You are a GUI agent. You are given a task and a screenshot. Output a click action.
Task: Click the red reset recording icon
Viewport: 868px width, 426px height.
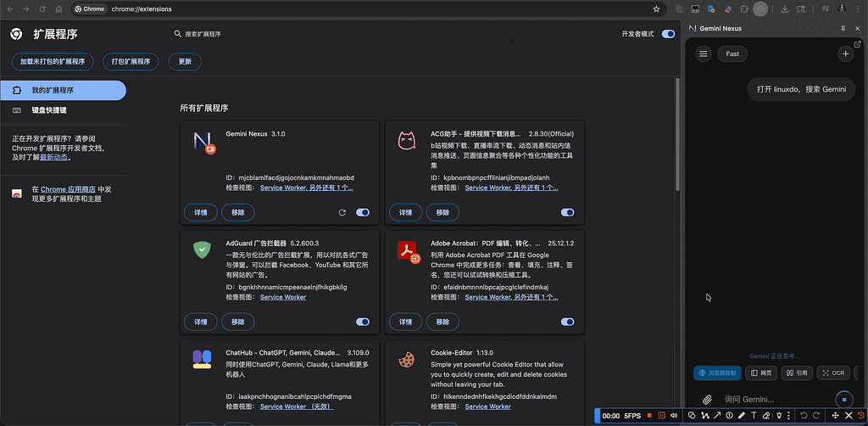861,416
